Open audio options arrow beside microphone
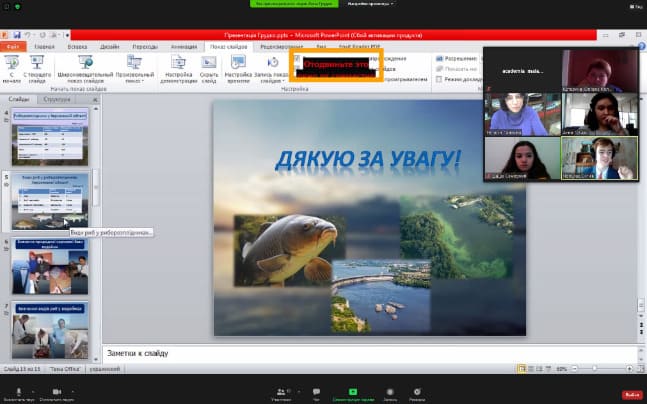Screen dimensions: 647x404 tap(33, 392)
